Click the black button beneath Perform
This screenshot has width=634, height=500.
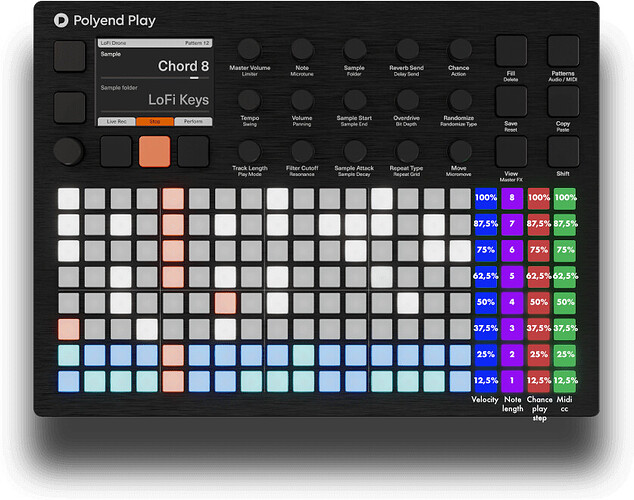[193, 152]
